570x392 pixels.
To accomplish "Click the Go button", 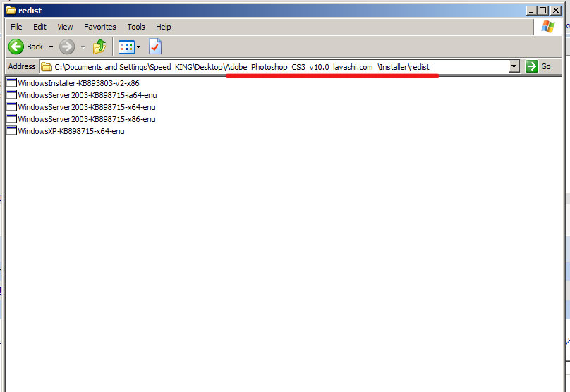I will point(538,66).
